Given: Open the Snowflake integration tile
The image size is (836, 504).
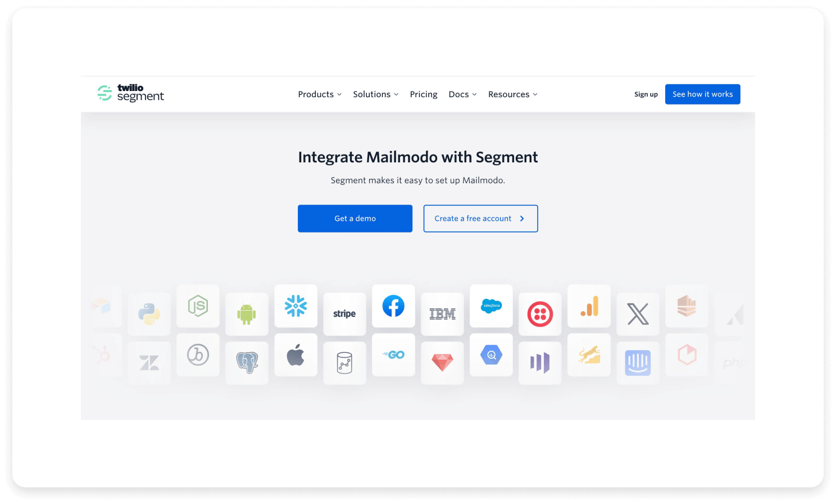Looking at the screenshot, I should 296,306.
